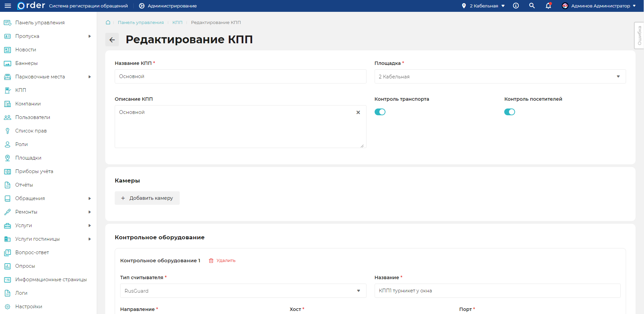
Task: Open the Тип считывателя dropdown
Action: [x=243, y=291]
